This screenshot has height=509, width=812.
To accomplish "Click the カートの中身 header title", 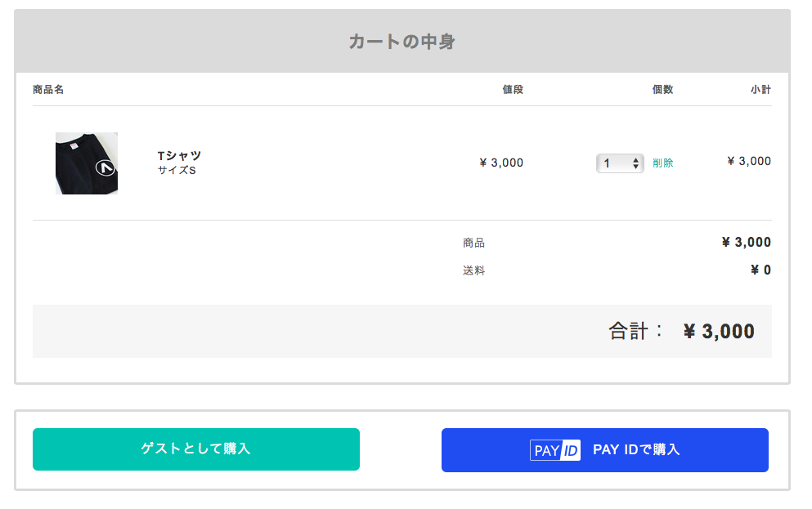I will 402,42.
